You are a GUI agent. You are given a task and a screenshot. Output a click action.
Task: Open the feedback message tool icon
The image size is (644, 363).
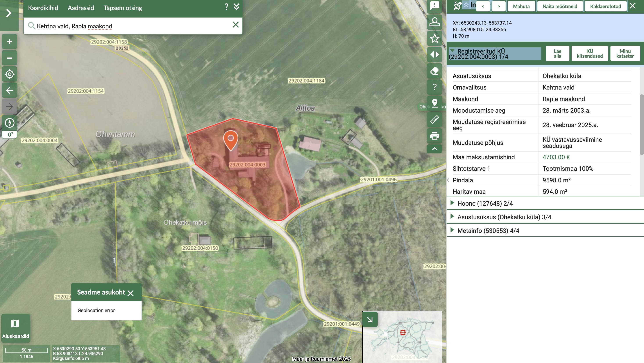(x=435, y=5)
